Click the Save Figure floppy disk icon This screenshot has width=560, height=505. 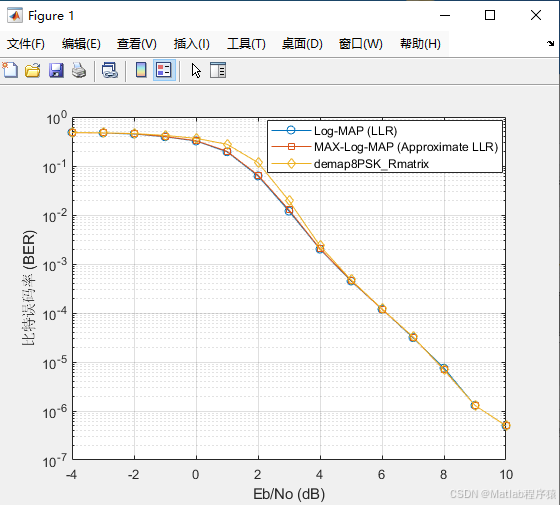[x=56, y=70]
